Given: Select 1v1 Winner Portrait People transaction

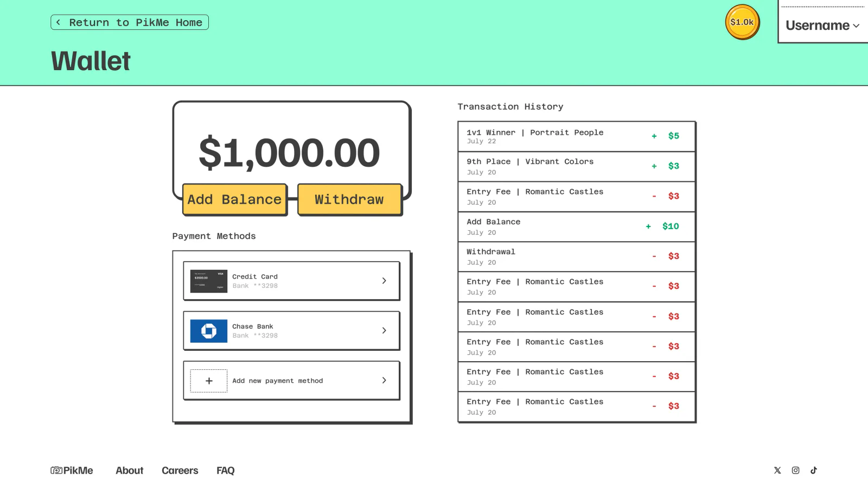Looking at the screenshot, I should coord(576,136).
